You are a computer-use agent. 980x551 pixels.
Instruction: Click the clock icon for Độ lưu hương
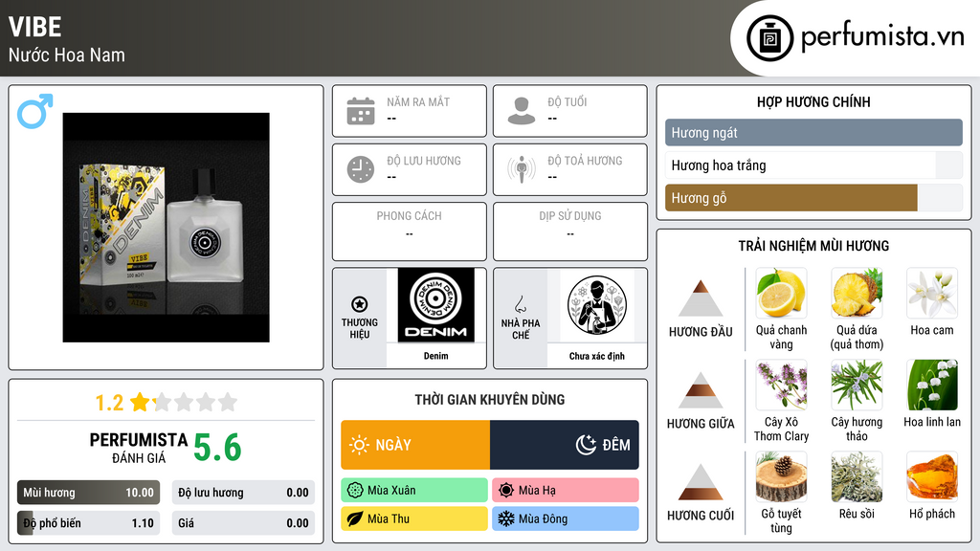click(361, 169)
